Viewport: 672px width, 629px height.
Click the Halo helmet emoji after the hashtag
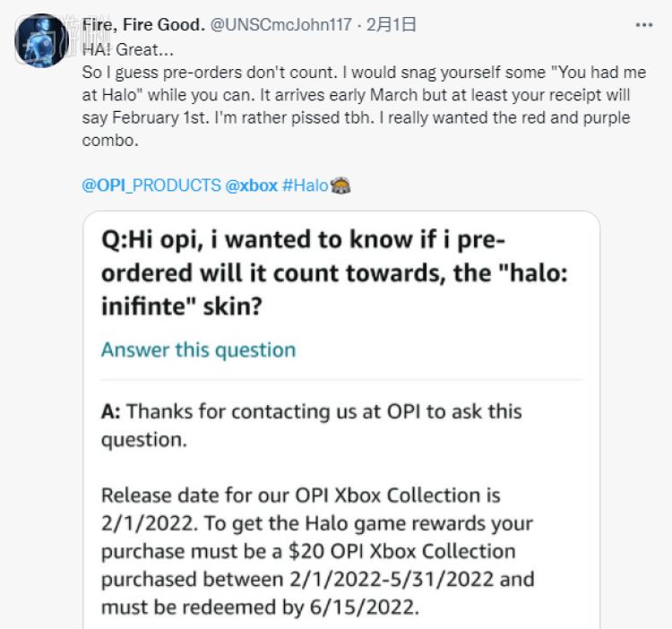coord(340,185)
